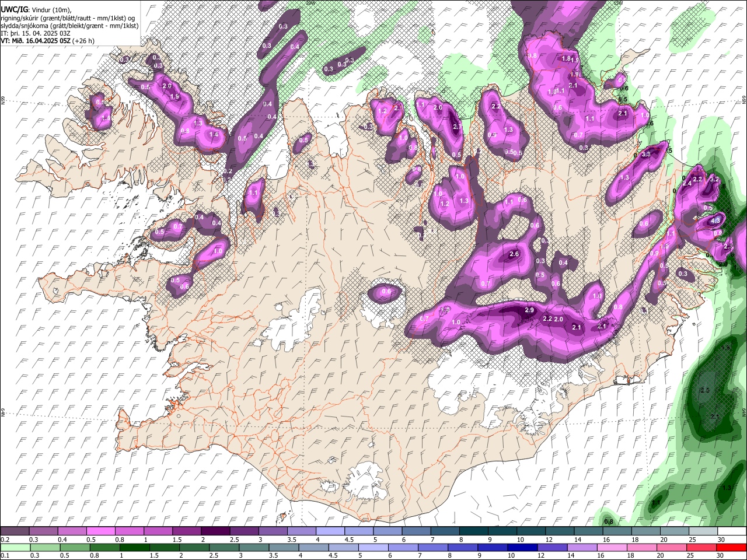Click the 2.9 snowfall value on the map
The image size is (747, 560).
530,310
